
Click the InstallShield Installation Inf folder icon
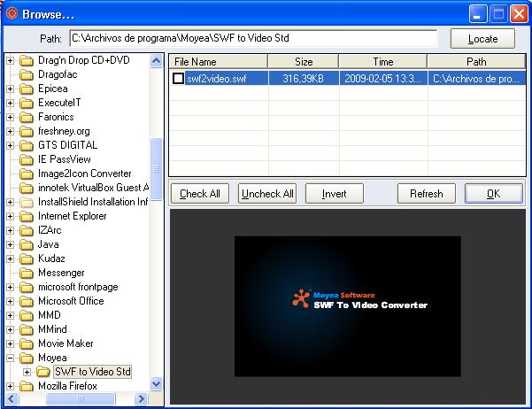tap(27, 203)
